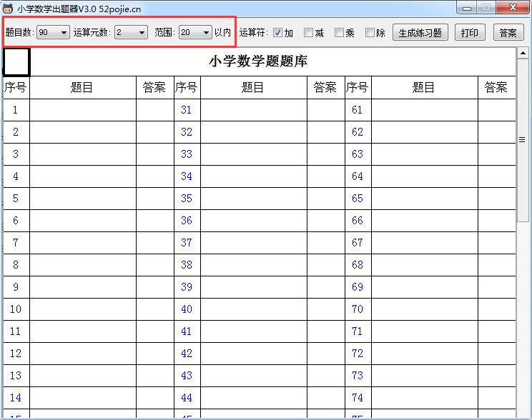The image size is (532, 420).
Task: Tick the 乘 operator checkbox
Action: click(x=340, y=33)
